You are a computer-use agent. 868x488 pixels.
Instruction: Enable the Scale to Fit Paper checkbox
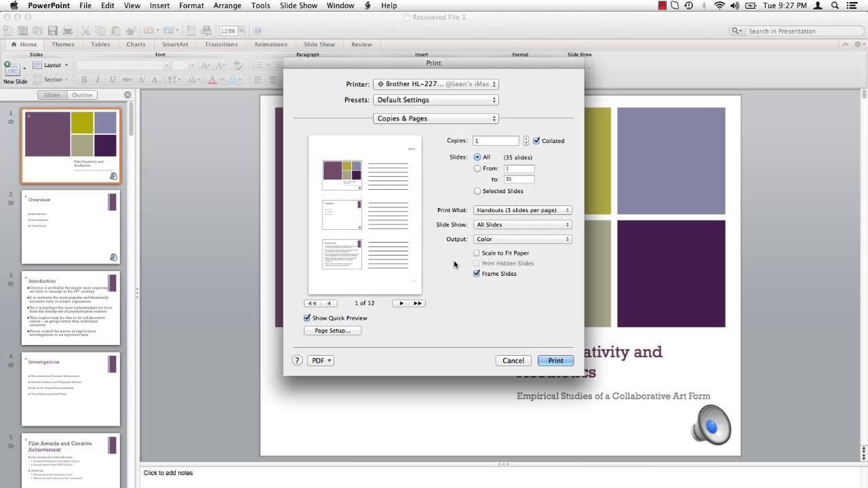[x=477, y=253]
